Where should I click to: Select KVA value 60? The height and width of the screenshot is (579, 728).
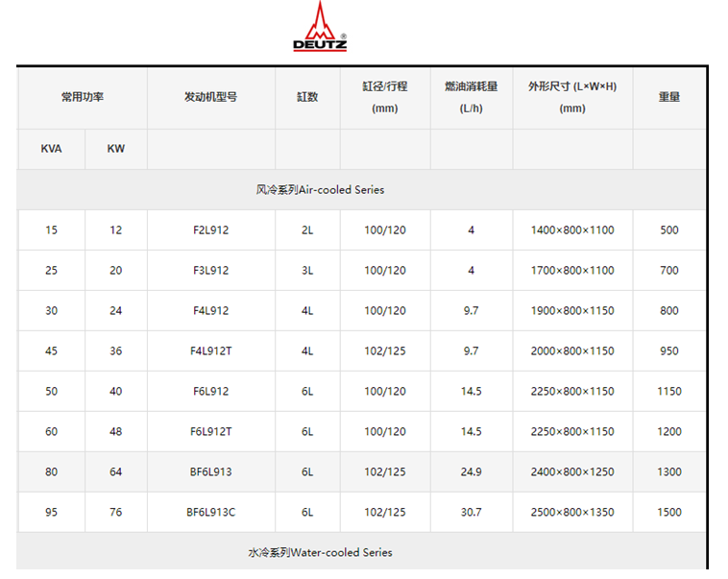(x=51, y=432)
